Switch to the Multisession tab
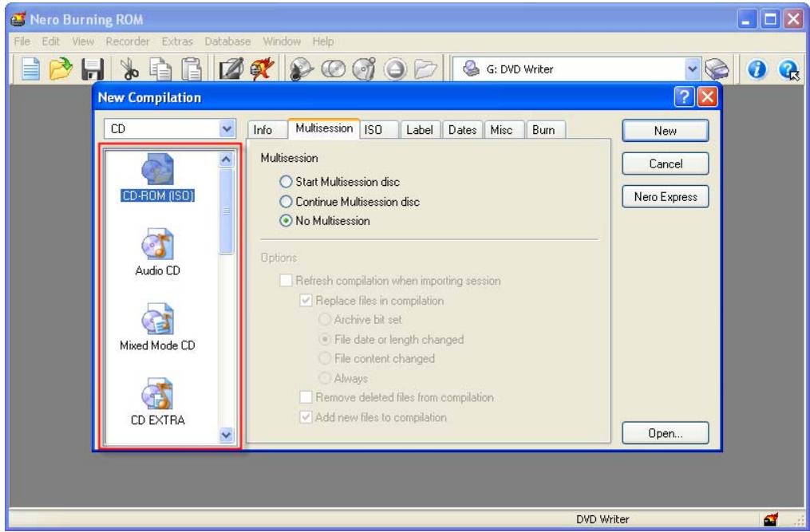Viewport: 810px width, 532px height. tap(324, 128)
